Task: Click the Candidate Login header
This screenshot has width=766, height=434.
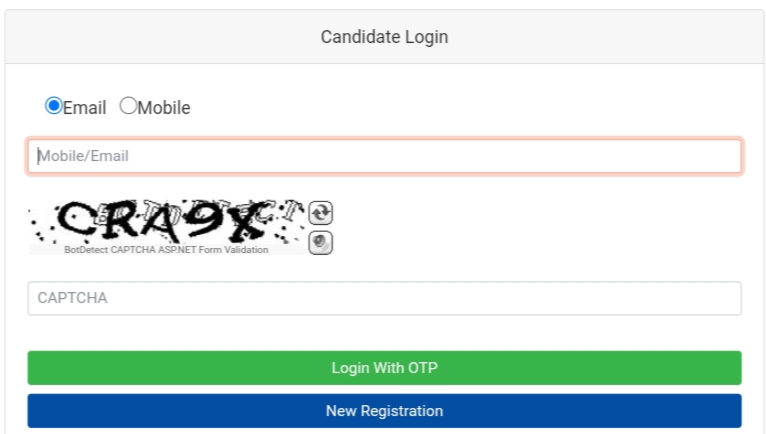Action: coord(384,37)
